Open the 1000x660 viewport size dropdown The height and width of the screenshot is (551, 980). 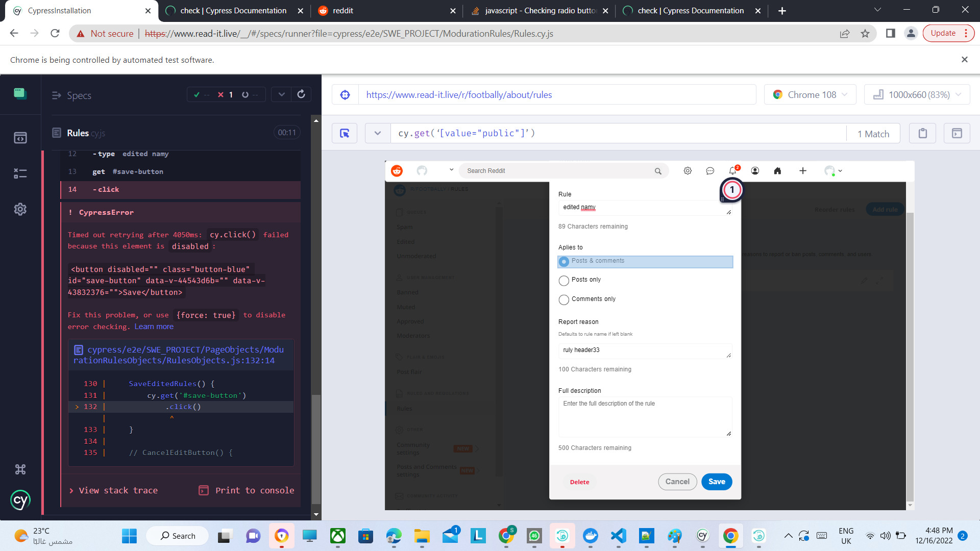coord(917,95)
